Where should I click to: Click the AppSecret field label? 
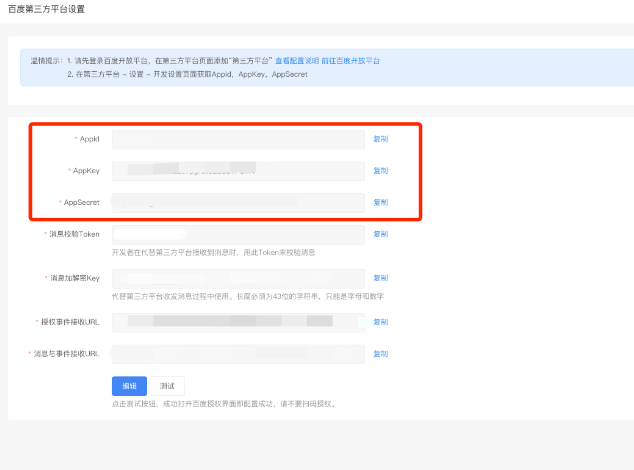click(x=81, y=202)
